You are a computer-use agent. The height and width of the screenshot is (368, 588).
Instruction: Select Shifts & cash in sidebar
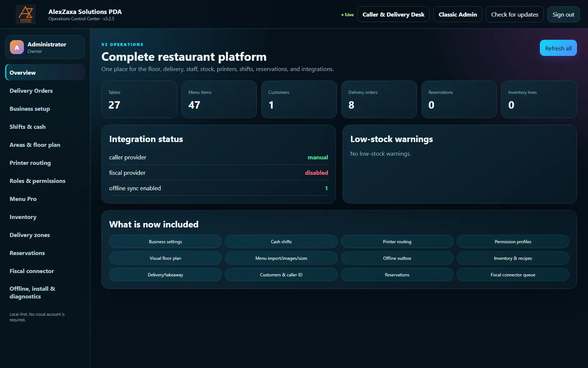coord(45,127)
